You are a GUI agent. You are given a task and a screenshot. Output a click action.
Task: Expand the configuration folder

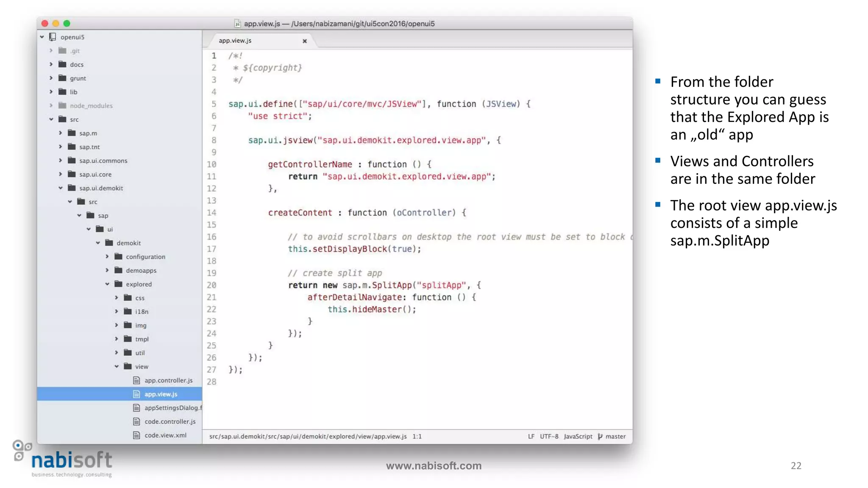pyautogui.click(x=107, y=257)
